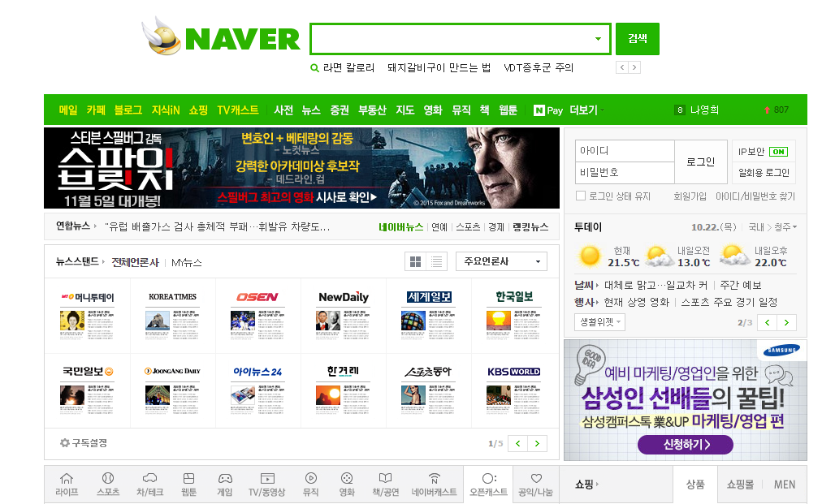Open TV/동영상 from the bottom icons
This screenshot has width=835, height=504.
coord(268,484)
